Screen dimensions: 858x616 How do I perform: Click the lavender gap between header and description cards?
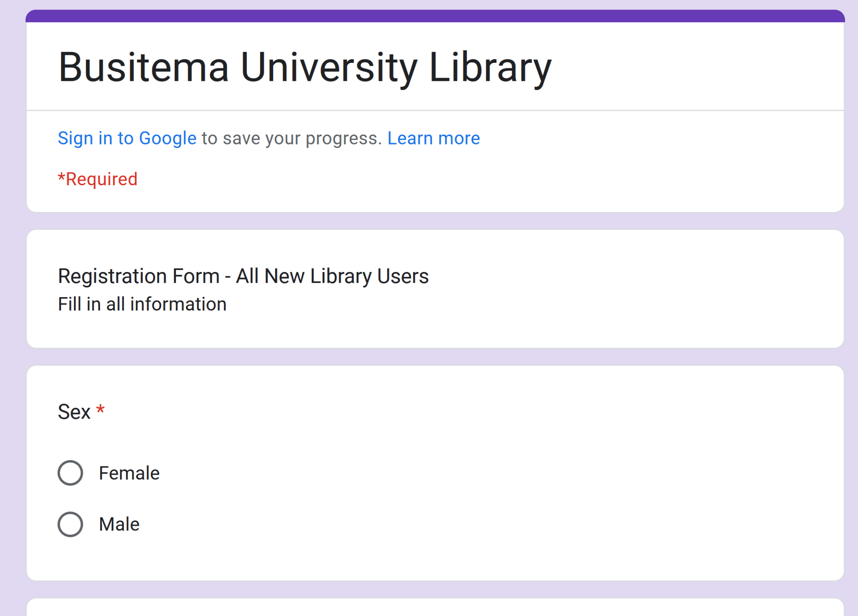click(x=435, y=221)
